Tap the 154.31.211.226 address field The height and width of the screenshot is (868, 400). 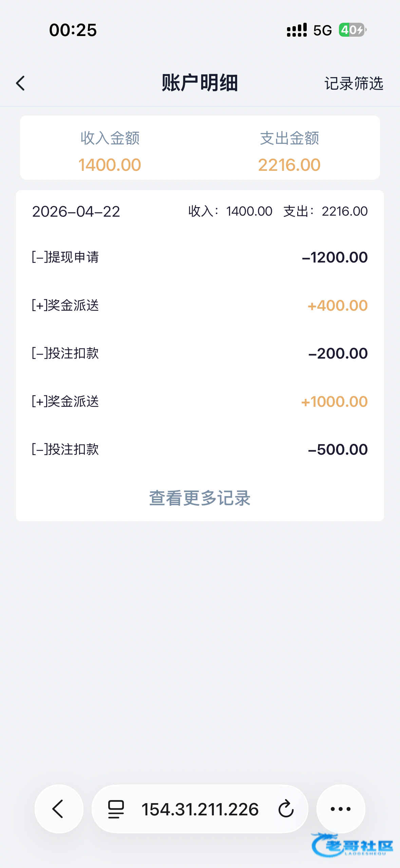[200, 809]
